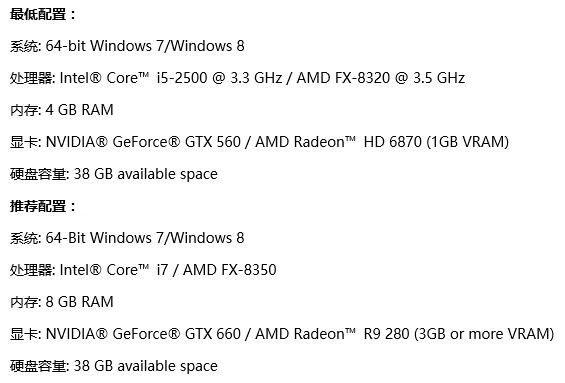Click the 显卡 label in minimum section
The height and width of the screenshot is (383, 565).
[25, 142]
